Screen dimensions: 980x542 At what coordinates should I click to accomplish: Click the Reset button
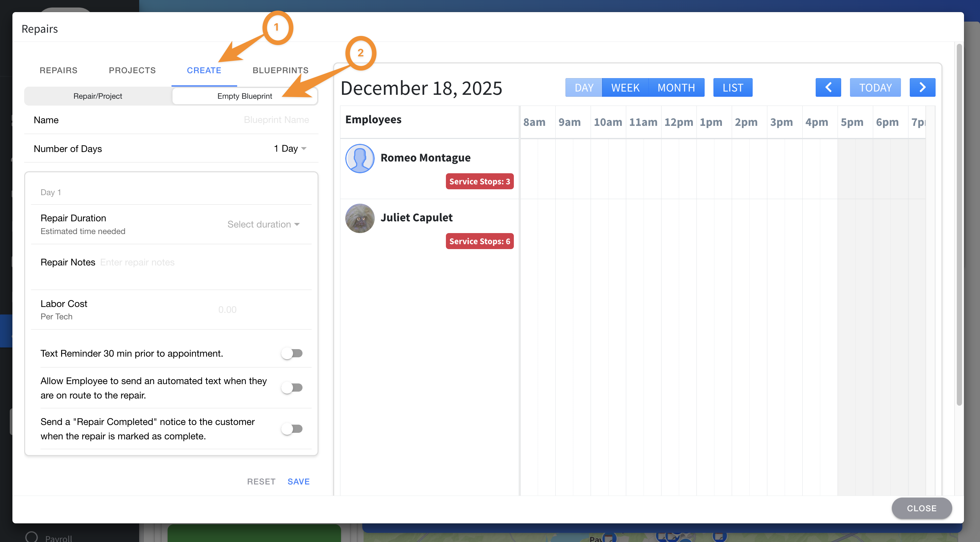(x=261, y=481)
